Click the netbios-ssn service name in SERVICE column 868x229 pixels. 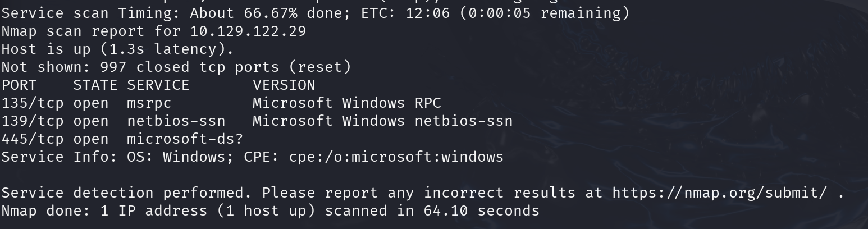[176, 121]
